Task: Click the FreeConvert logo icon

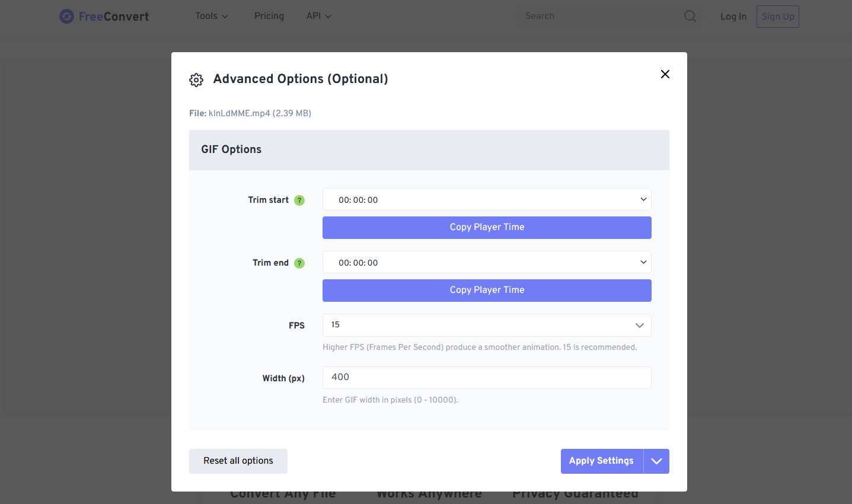Action: point(66,17)
